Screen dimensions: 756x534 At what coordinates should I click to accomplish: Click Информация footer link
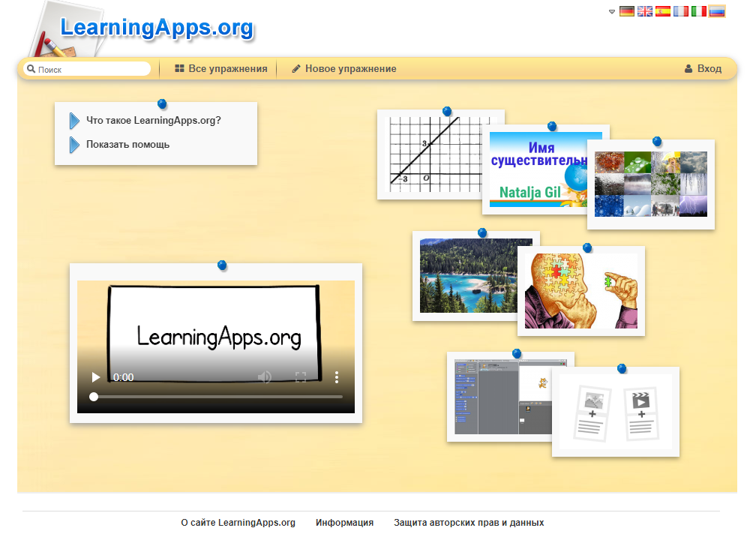345,523
